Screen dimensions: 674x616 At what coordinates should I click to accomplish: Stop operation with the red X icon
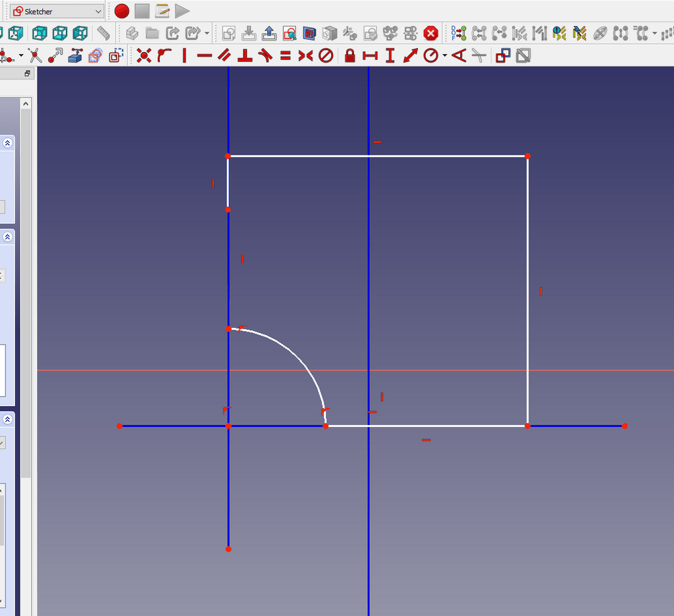tap(430, 33)
